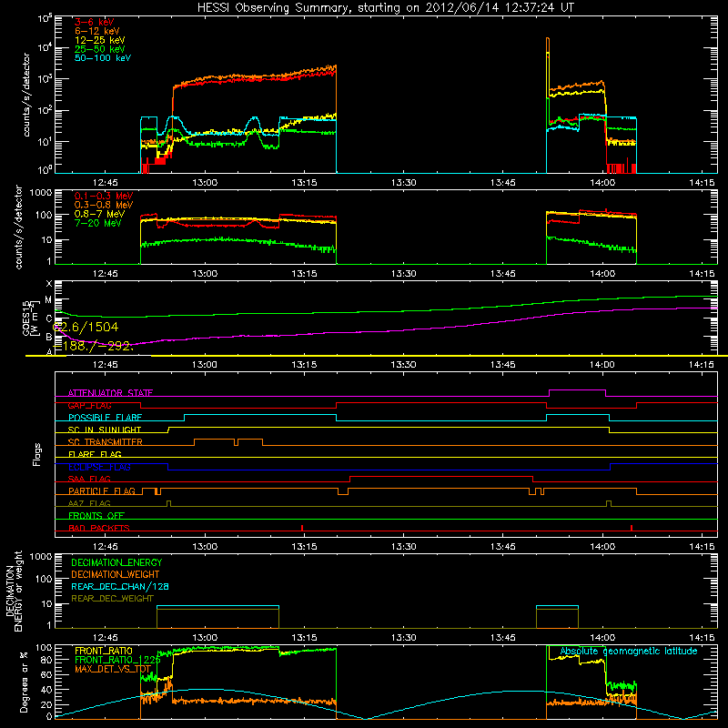Click the BAD_PACKETS flag label
This screenshot has width=728, height=728.
(x=99, y=528)
